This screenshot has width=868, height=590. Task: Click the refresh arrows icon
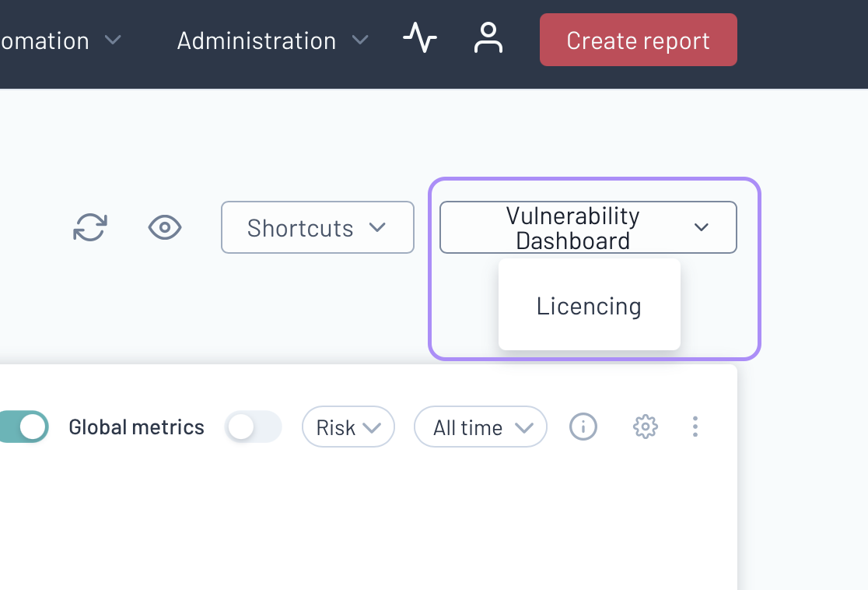[x=90, y=228]
